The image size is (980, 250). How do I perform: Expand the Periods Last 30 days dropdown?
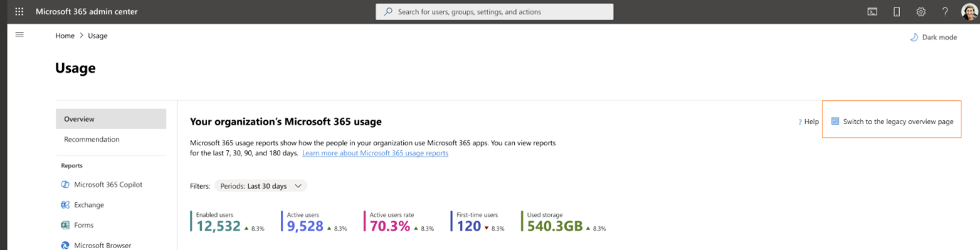(261, 186)
